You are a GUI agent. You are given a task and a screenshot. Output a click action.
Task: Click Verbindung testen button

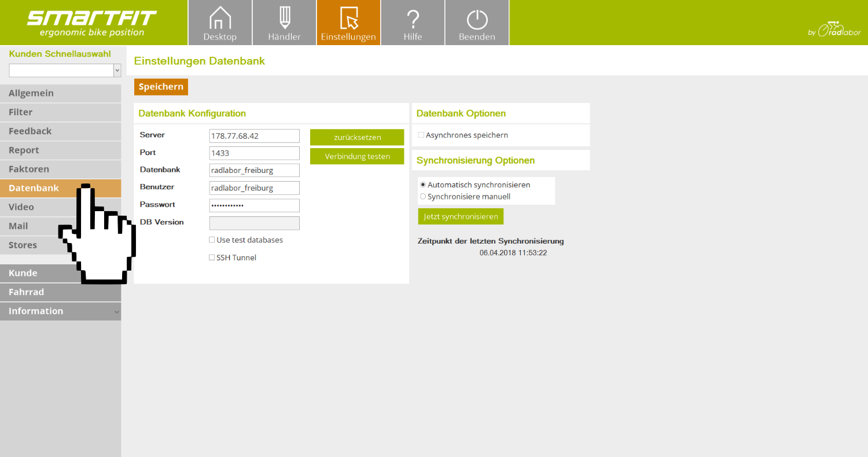(357, 156)
